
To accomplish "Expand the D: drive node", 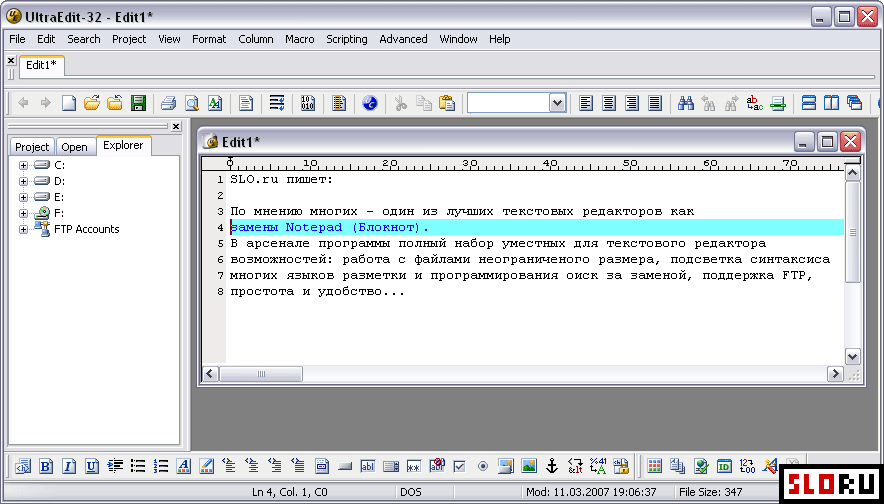I will pos(23,181).
